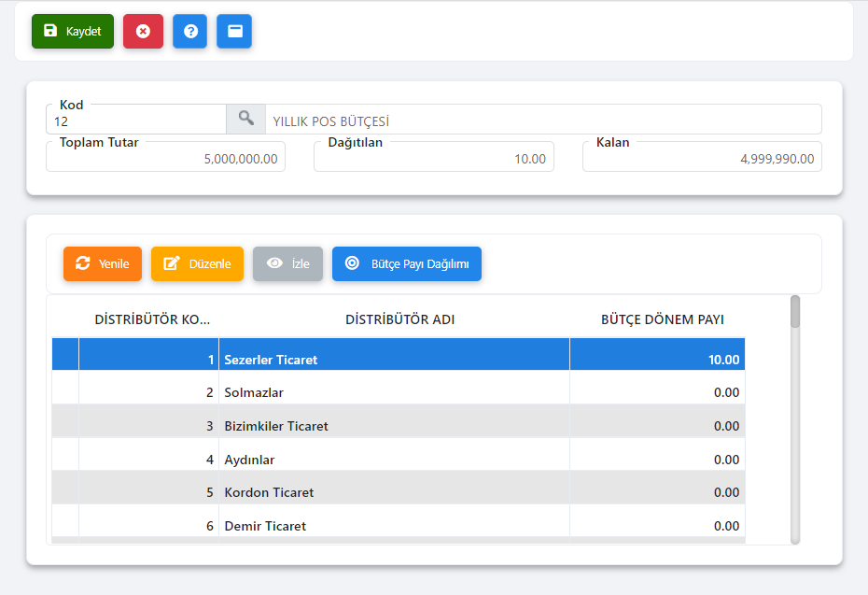Sort by BÜTÇE DÖNEM PAYI column header

click(x=662, y=319)
